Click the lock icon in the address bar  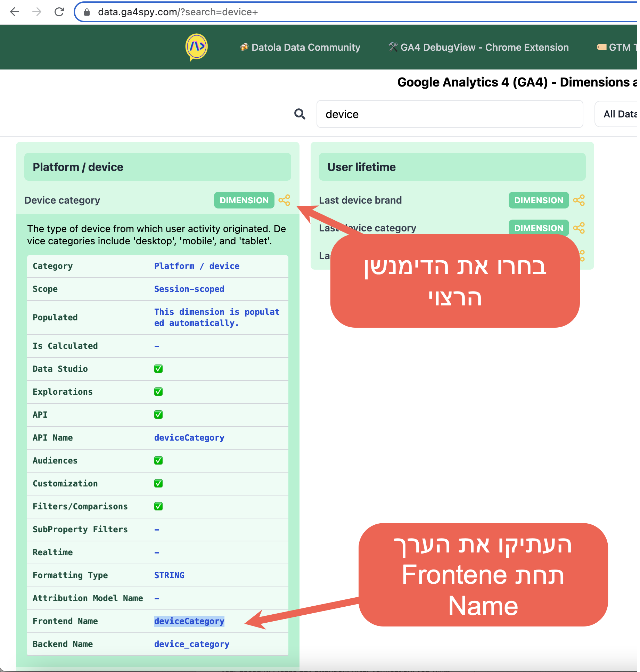87,12
